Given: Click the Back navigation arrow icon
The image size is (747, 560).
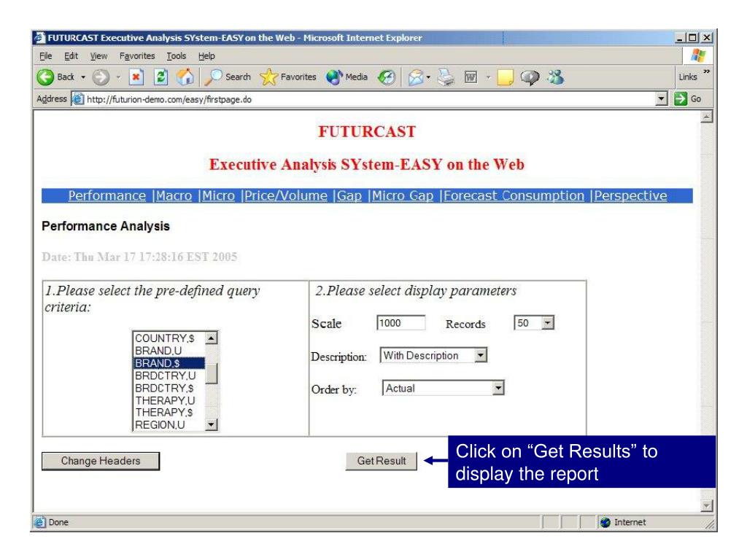Looking at the screenshot, I should point(46,77).
